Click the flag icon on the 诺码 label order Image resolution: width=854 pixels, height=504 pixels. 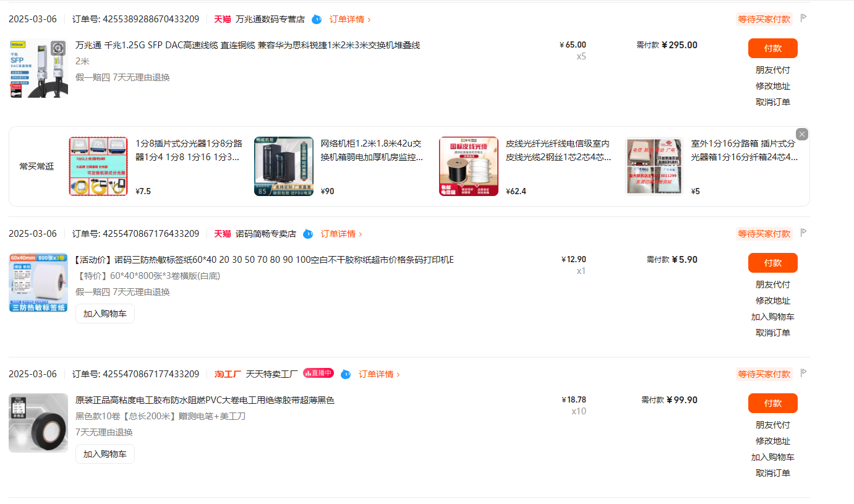coord(803,233)
